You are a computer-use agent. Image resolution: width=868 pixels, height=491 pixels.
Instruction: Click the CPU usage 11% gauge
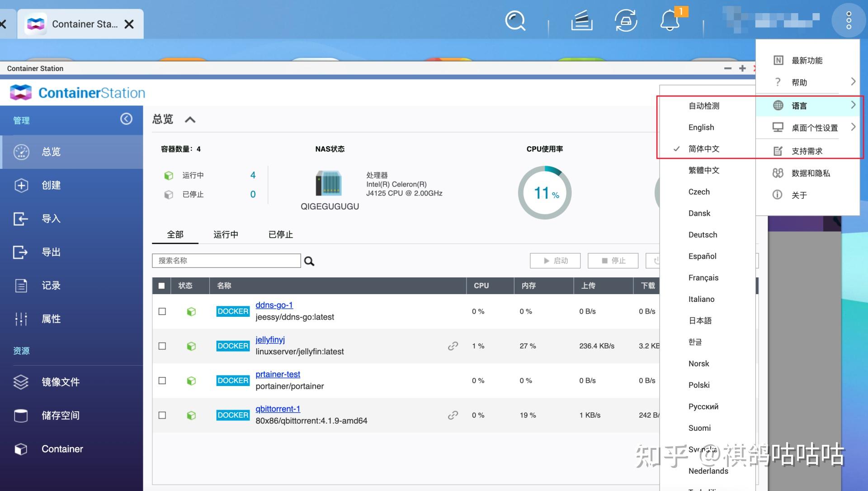click(545, 193)
